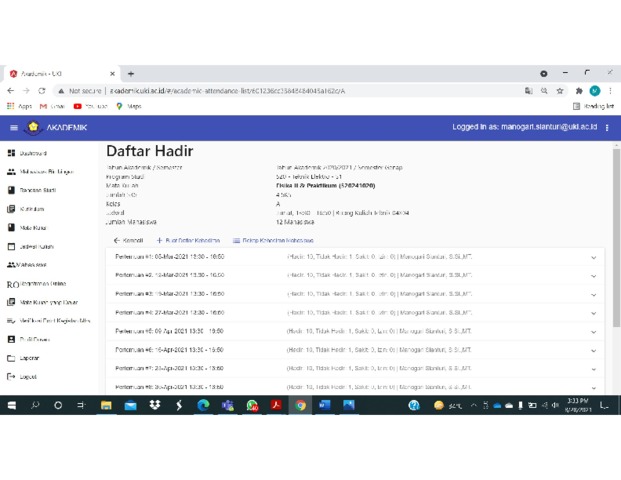The image size is (621, 480).
Task: Open the user options menu next to email
Action: [607, 128]
